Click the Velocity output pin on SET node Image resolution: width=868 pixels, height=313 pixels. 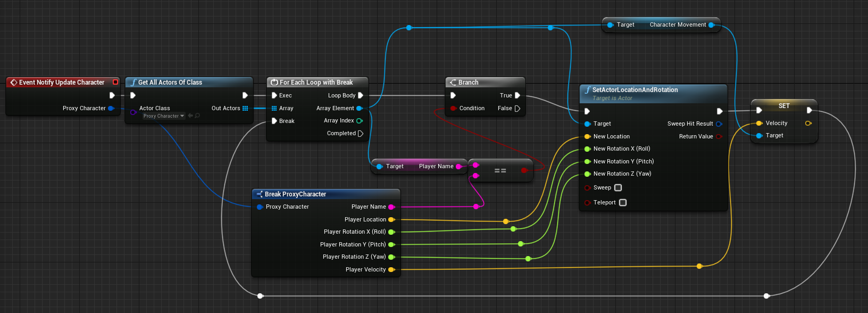[x=808, y=123]
